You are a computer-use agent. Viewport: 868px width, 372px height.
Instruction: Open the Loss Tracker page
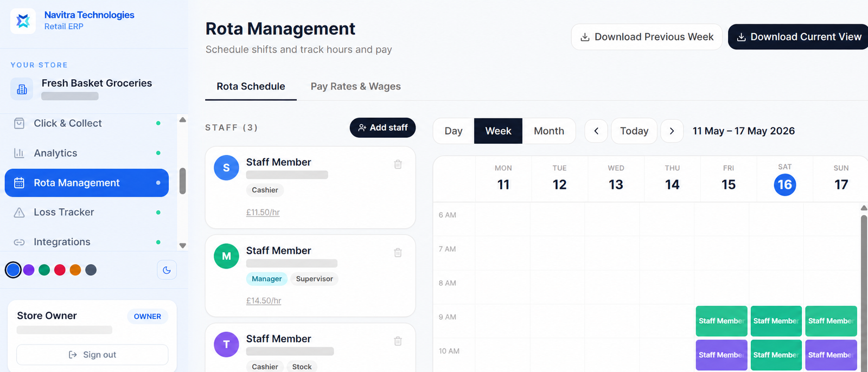click(87, 212)
